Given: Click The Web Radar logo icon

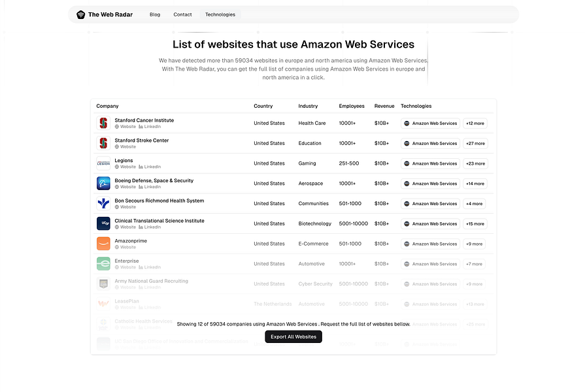Looking at the screenshot, I should (80, 14).
